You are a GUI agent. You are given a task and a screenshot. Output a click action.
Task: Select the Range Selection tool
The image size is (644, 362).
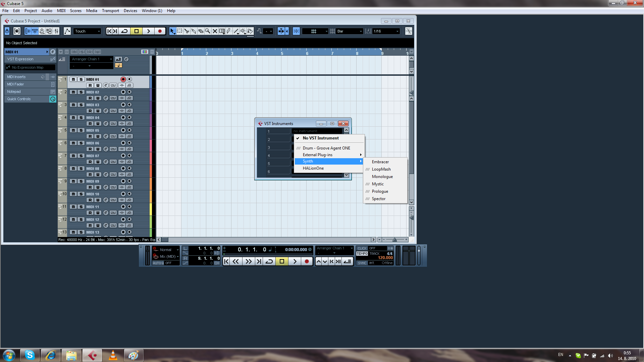click(x=179, y=31)
